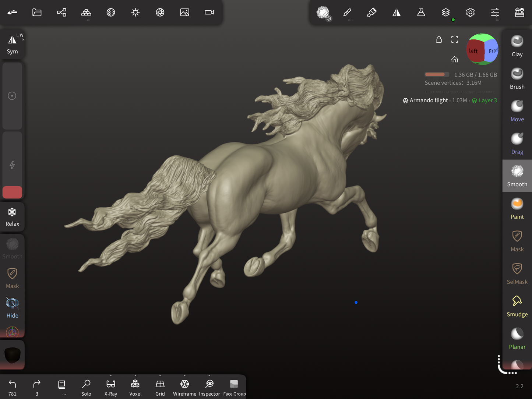Click the Left face of view cube
Viewport: 532px width, 399px height.
(474, 51)
